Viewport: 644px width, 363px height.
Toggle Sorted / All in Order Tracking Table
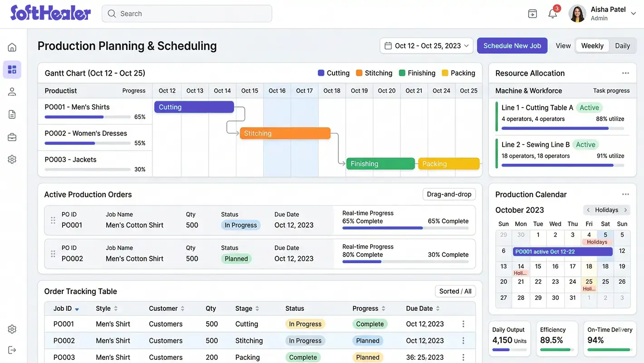point(455,291)
